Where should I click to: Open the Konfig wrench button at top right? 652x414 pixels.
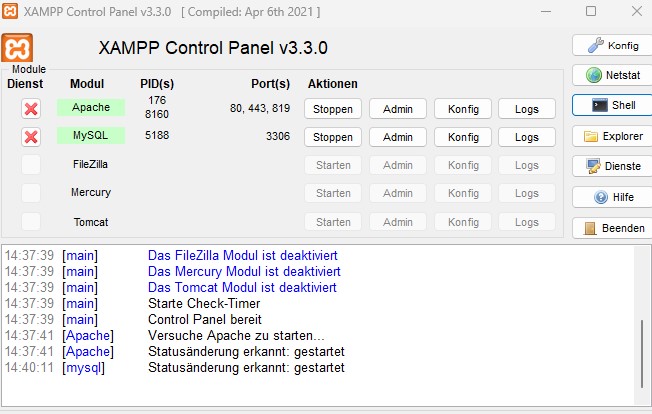click(x=611, y=45)
